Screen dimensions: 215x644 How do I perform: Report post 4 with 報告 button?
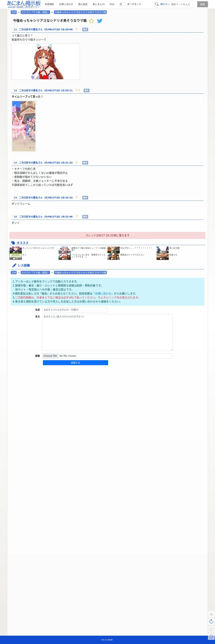pos(85,198)
